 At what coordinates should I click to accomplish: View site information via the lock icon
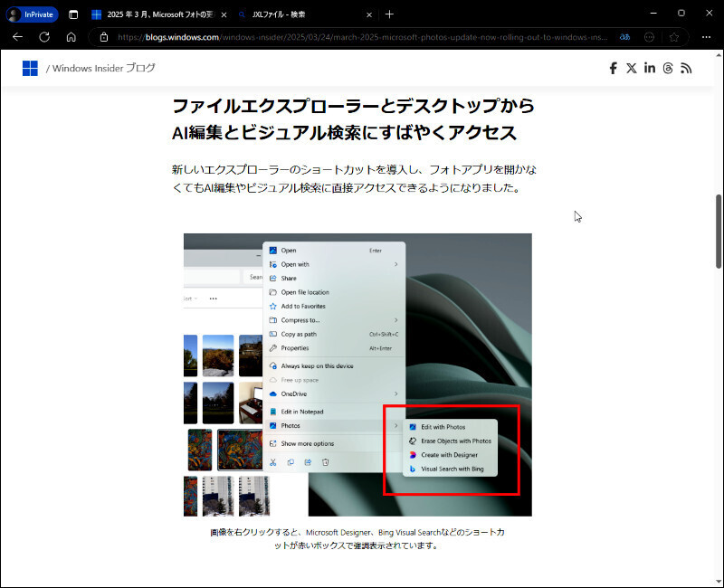[x=104, y=37]
